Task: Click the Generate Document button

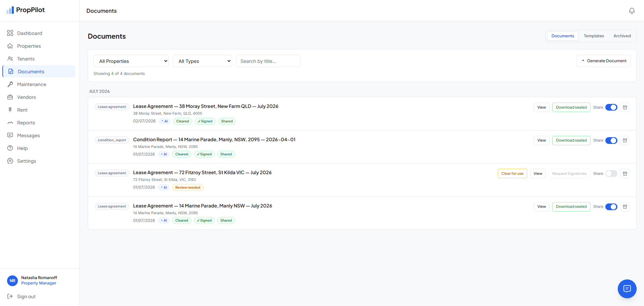Action: tap(604, 61)
